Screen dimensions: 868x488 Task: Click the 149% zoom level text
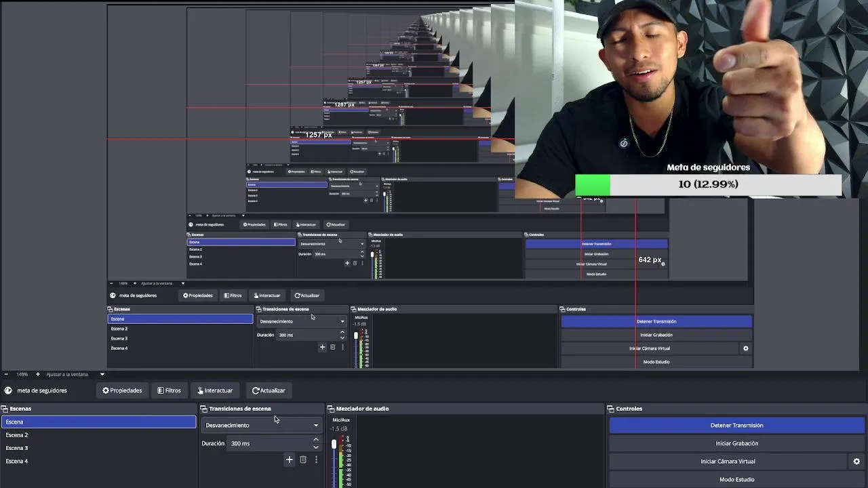click(22, 374)
